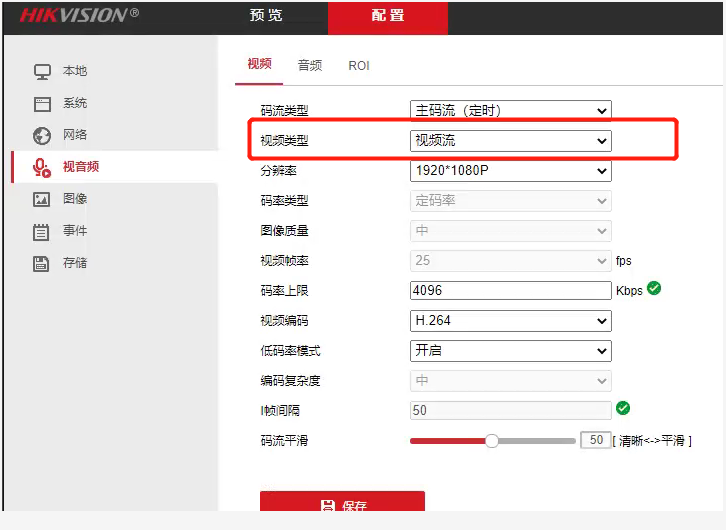
Task: Click the calendar icon beside 事件
Action: coord(42,232)
